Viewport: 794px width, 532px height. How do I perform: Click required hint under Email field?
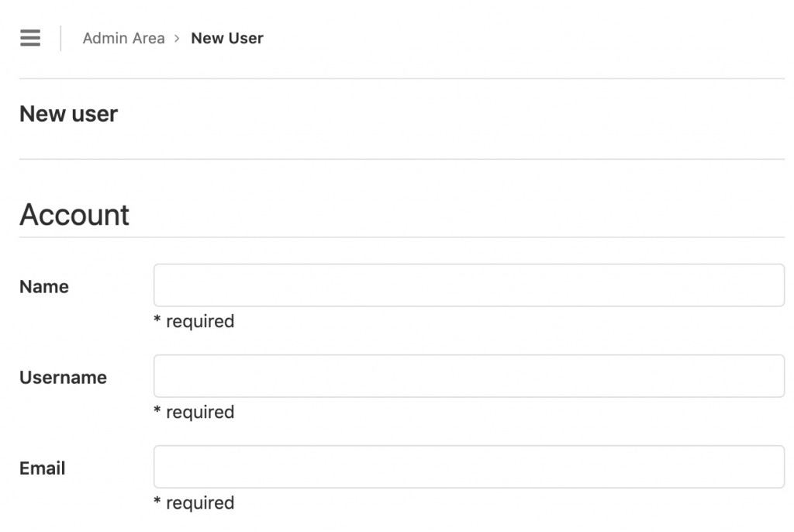point(194,503)
